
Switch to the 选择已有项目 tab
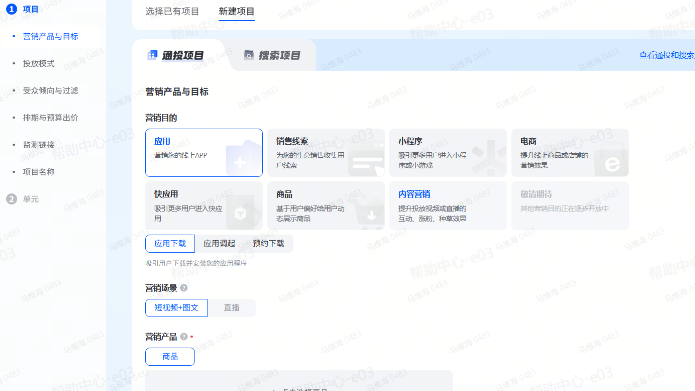coord(172,11)
